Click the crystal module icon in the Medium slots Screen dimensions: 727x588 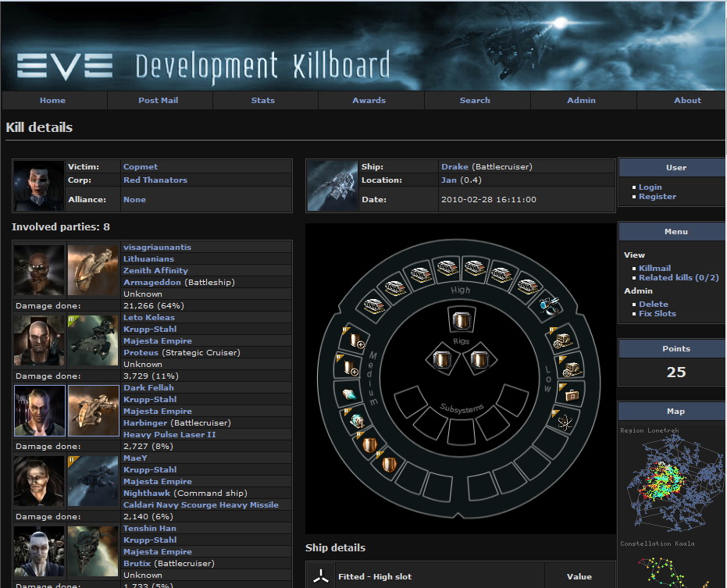point(351,392)
